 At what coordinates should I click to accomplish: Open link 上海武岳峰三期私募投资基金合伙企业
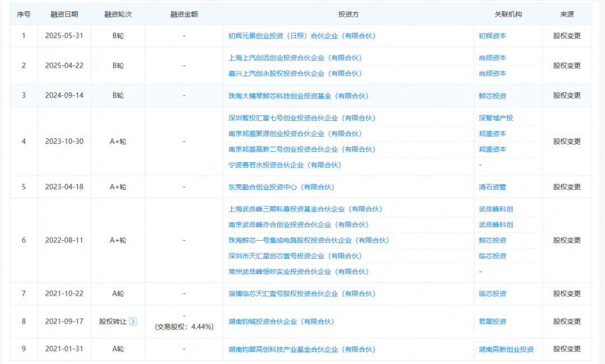pyautogui.click(x=307, y=209)
